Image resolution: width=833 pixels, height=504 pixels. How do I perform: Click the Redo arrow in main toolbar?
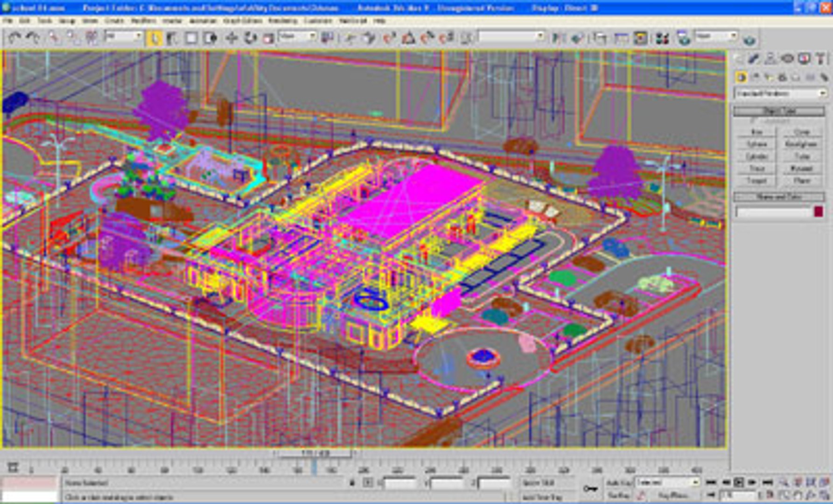(33, 37)
